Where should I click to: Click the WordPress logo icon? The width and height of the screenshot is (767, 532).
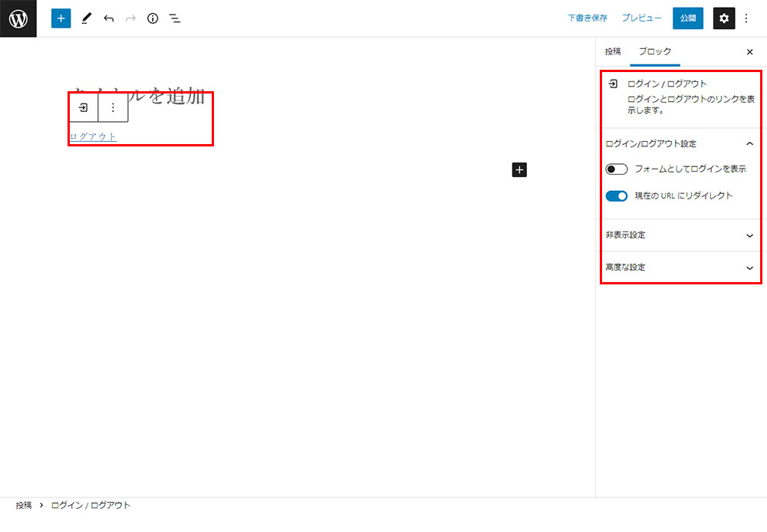tap(18, 18)
